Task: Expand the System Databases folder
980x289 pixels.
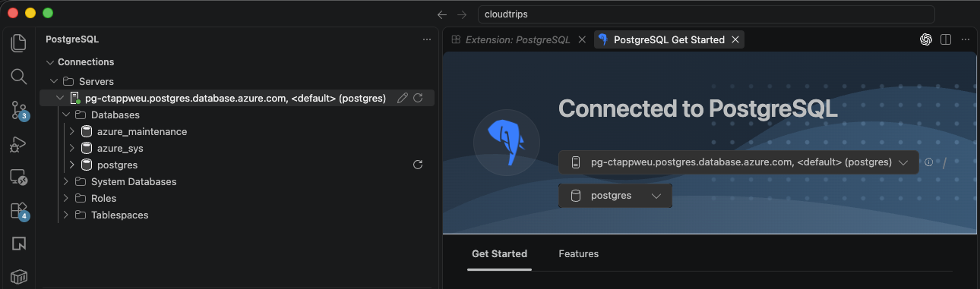Action: pos(66,181)
